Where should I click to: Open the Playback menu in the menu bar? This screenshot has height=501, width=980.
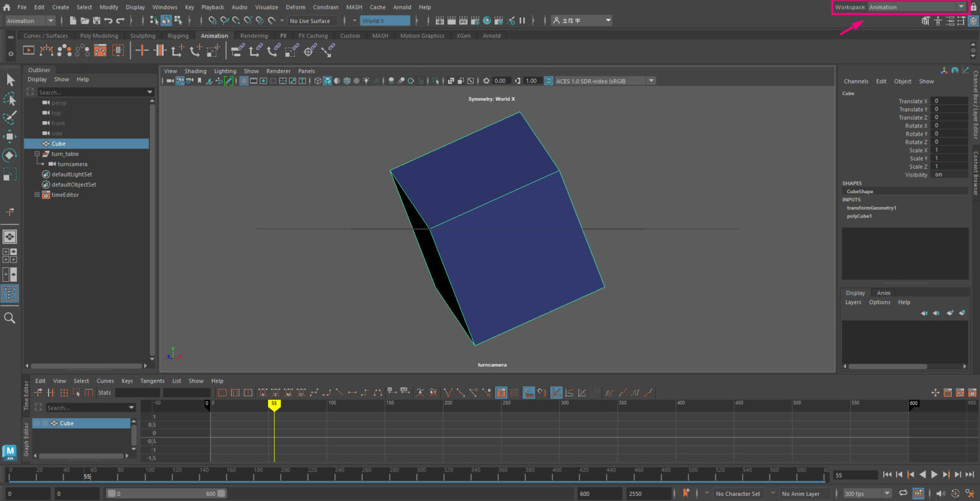click(x=212, y=7)
